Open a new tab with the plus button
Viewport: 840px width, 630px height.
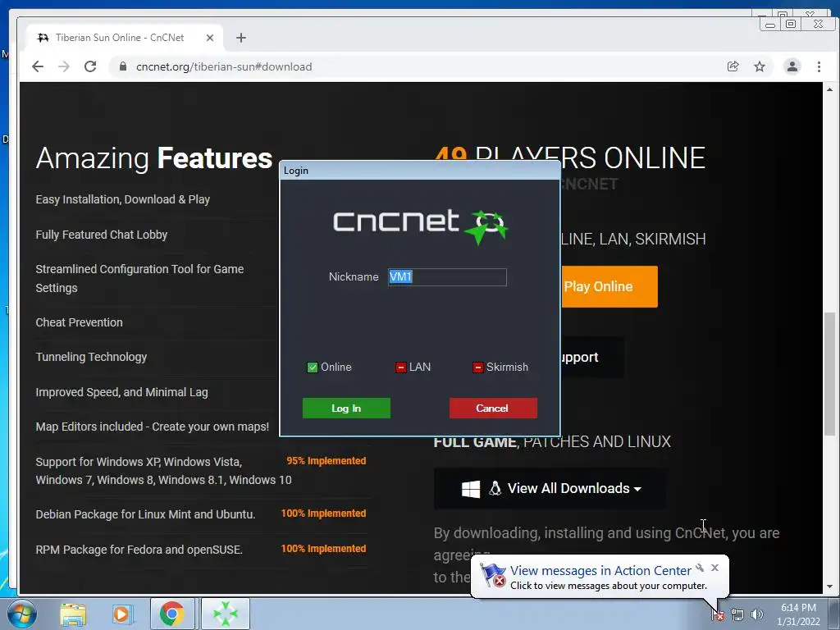click(x=241, y=38)
